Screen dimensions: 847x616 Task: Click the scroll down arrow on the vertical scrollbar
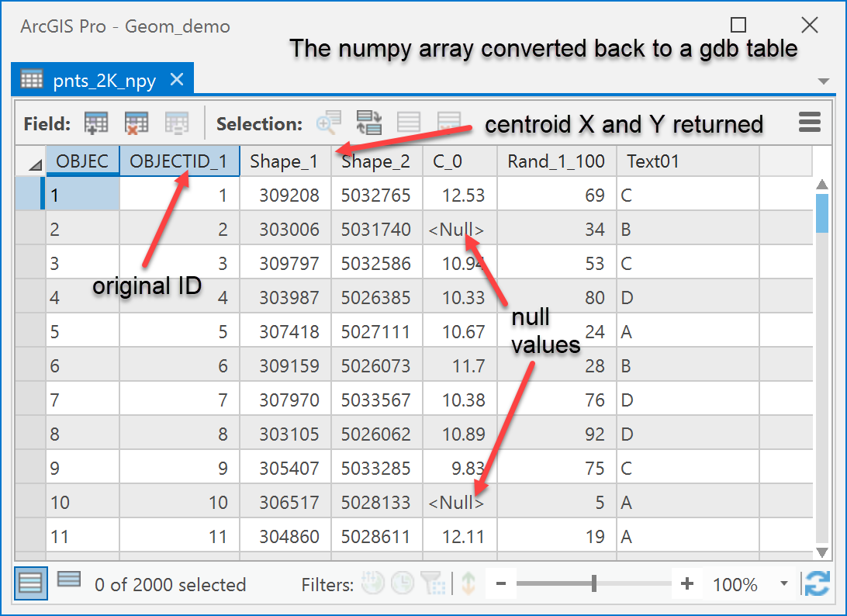pyautogui.click(x=822, y=552)
